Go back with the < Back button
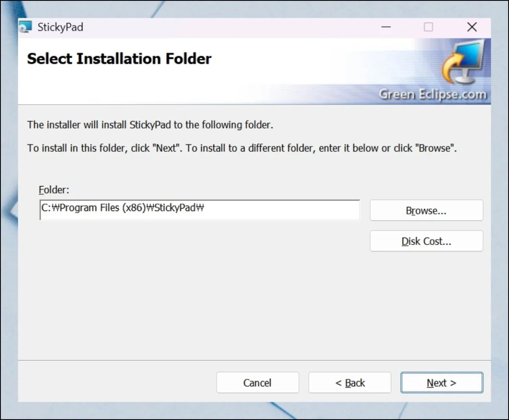509x420 pixels. click(x=350, y=383)
